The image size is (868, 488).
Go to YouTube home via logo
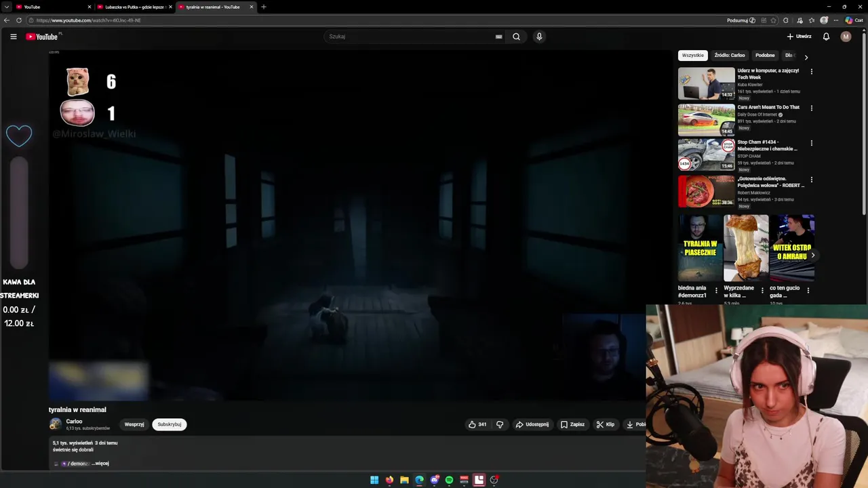(42, 37)
